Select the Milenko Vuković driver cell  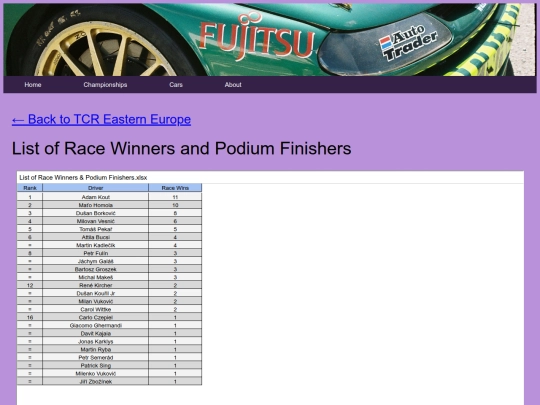point(95,373)
